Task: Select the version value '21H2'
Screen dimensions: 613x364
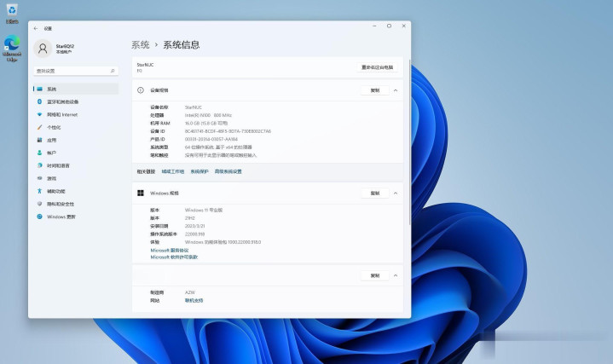Action: [x=189, y=218]
